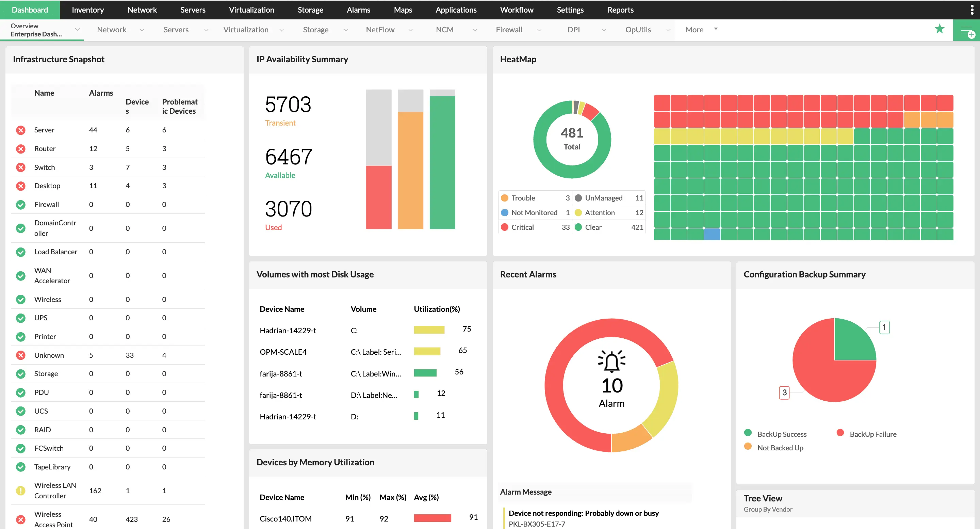Click the red error icon beside Server row

coord(20,130)
